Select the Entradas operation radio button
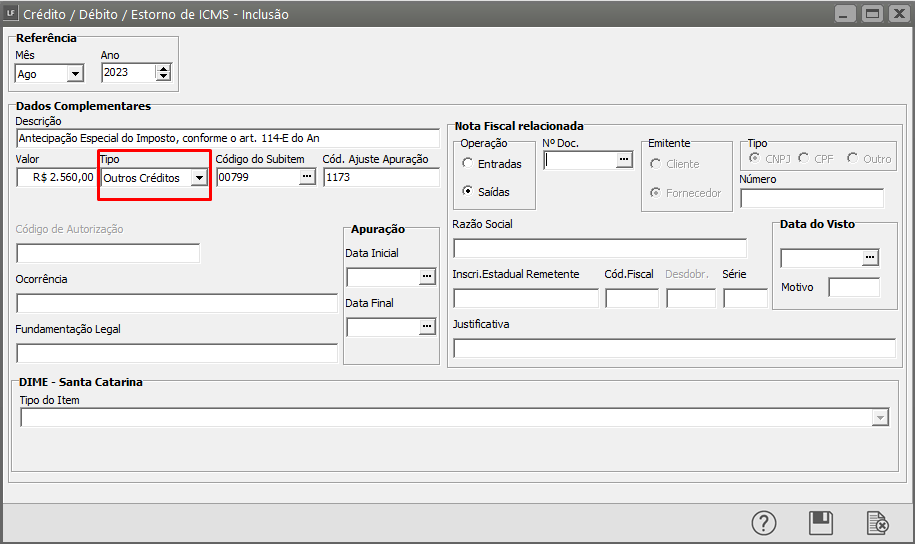The image size is (915, 544). click(x=468, y=164)
